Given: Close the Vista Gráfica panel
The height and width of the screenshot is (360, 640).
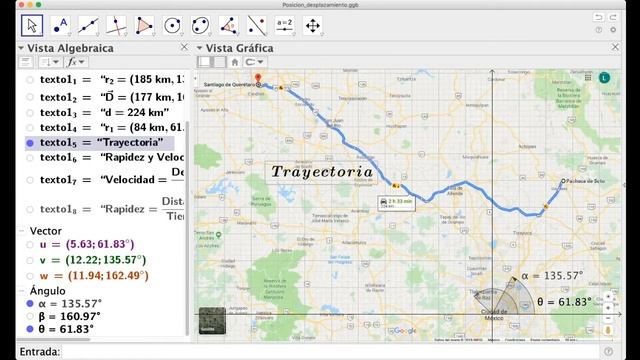Looking at the screenshot, I should click(615, 47).
